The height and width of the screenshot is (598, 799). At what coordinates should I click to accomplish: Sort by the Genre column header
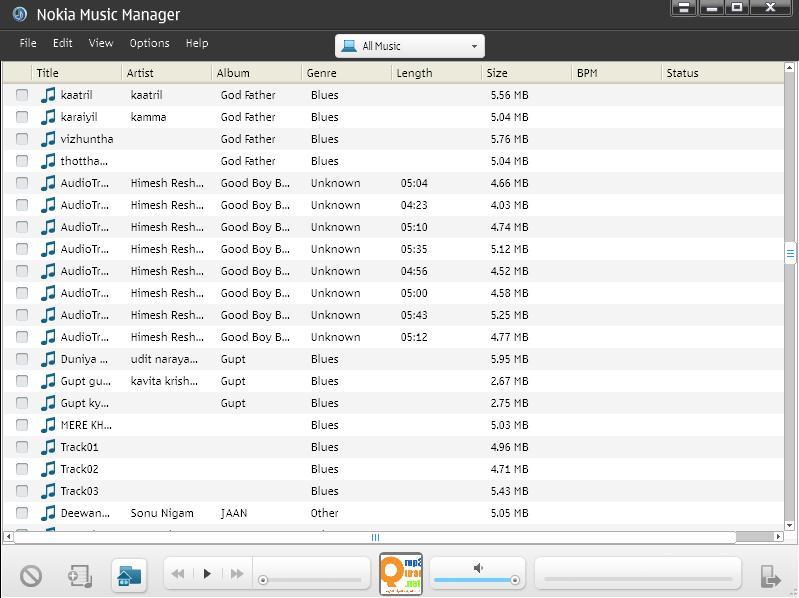[347, 73]
